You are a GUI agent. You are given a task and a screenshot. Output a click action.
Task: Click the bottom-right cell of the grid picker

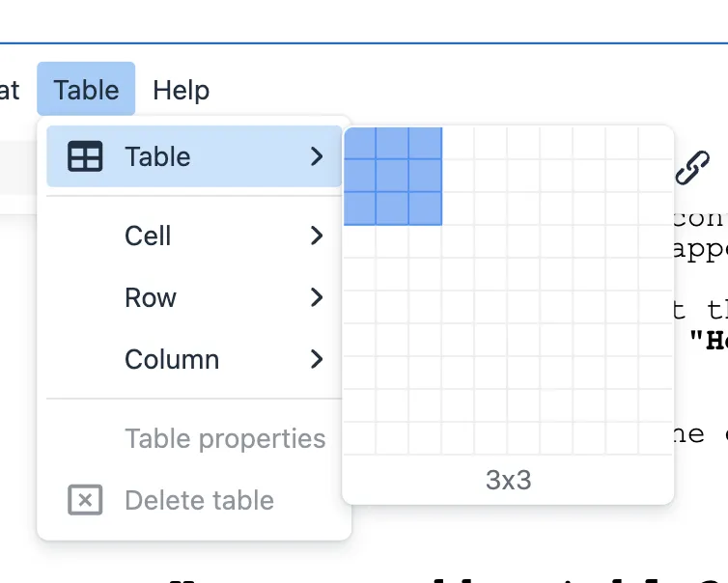pos(656,438)
